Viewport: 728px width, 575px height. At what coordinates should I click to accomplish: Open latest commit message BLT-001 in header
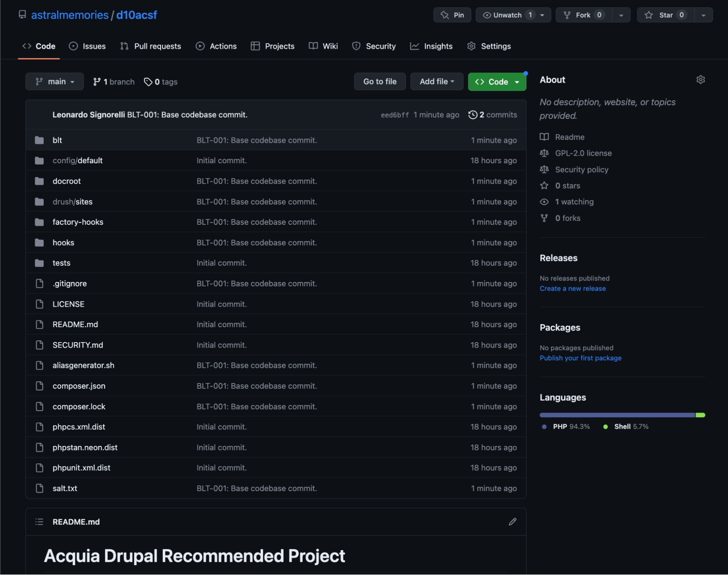(187, 115)
